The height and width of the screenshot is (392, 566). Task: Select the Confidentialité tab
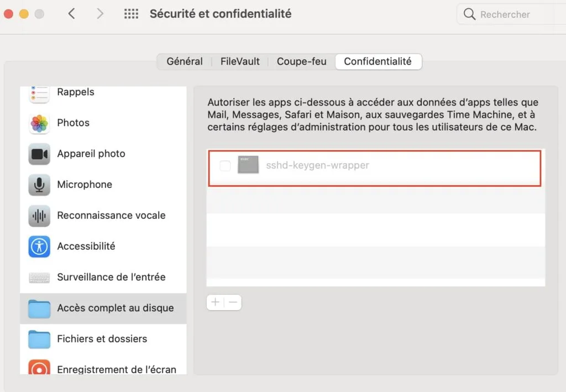point(378,61)
